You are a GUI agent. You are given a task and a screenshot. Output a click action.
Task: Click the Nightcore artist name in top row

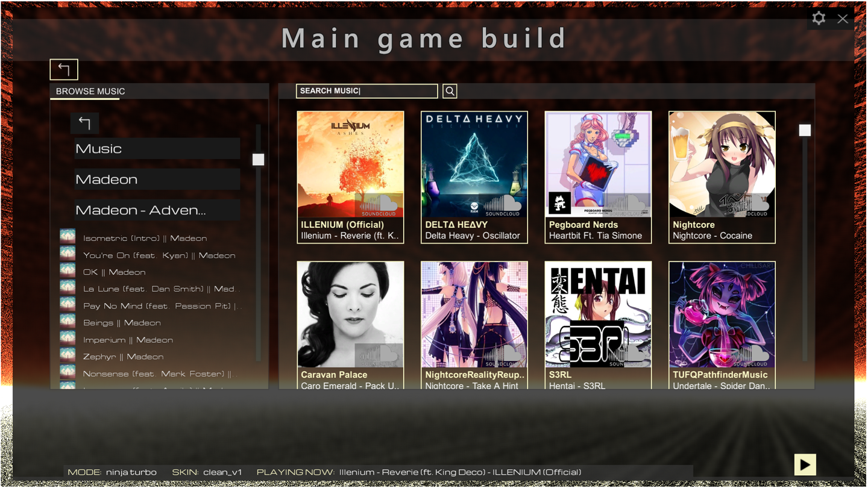point(694,225)
